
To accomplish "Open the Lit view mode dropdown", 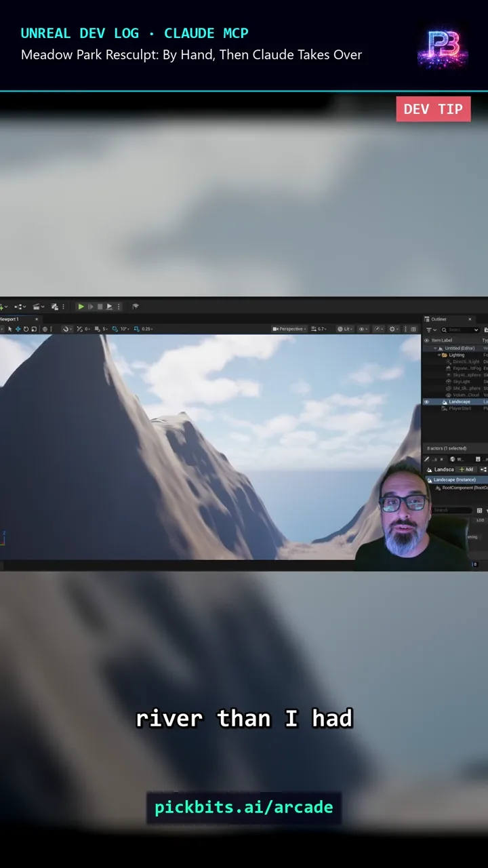I will pyautogui.click(x=346, y=329).
